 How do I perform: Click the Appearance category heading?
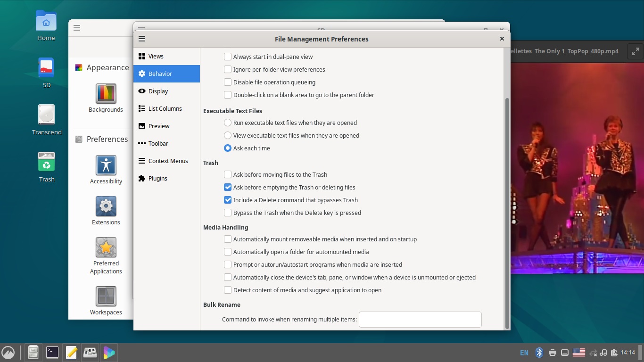(x=107, y=67)
